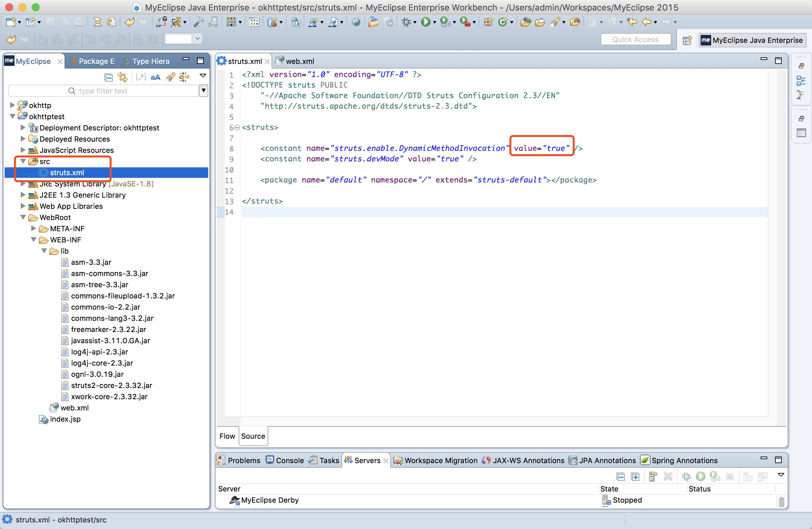Viewport: 812px width, 529px height.
Task: Click the MyEclipse Java Enterprise perspective button
Action: pos(752,40)
